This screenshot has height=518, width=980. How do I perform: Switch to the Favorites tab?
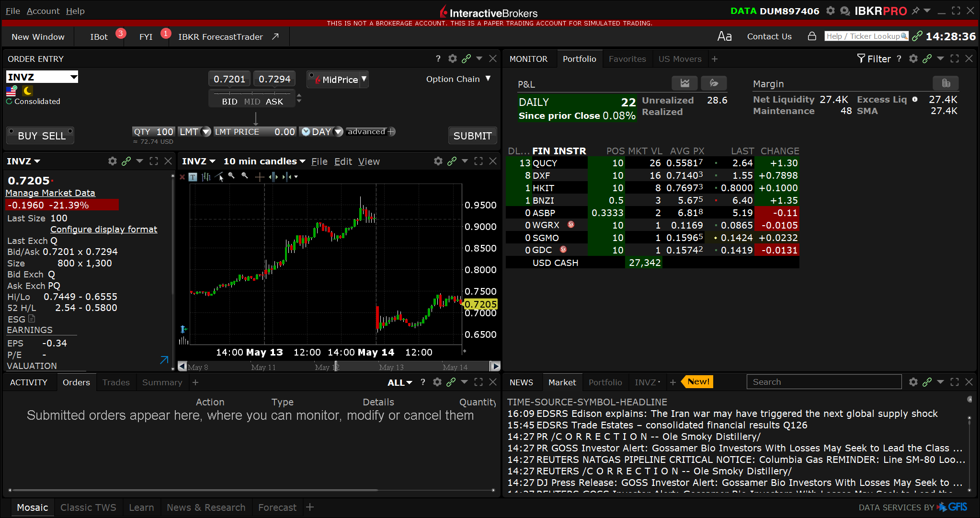(627, 59)
